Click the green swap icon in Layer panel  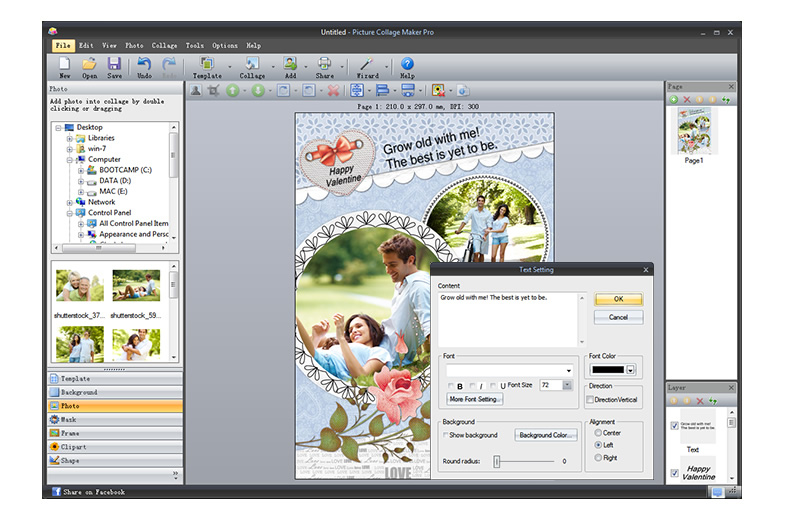click(713, 401)
